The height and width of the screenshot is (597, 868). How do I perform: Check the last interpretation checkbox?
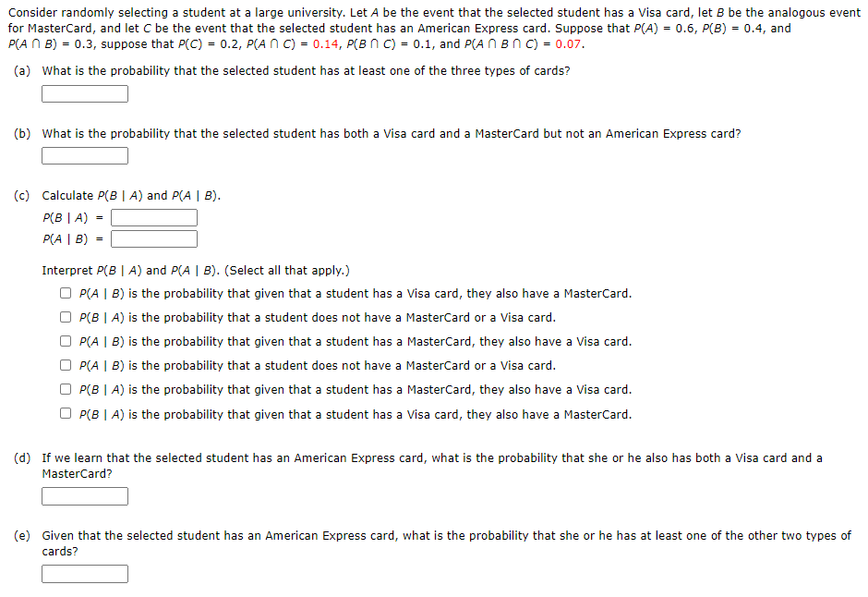(65, 413)
